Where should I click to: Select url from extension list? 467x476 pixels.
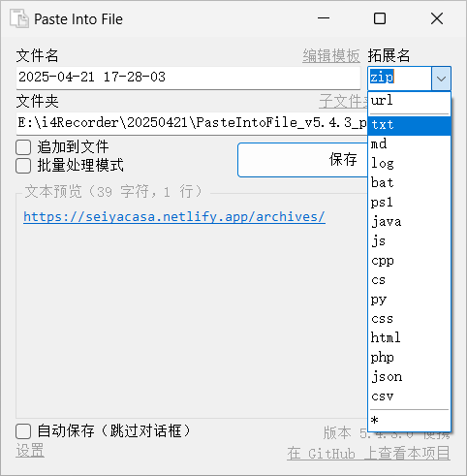point(409,101)
